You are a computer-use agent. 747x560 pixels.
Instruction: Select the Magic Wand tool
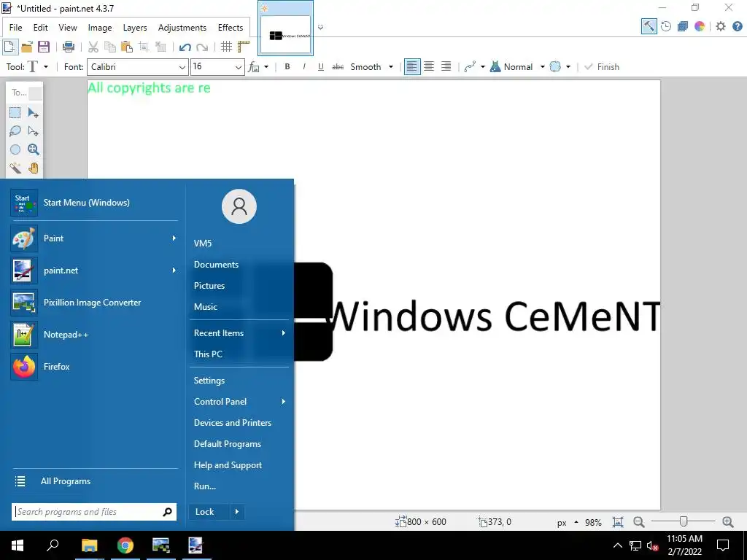coord(15,168)
